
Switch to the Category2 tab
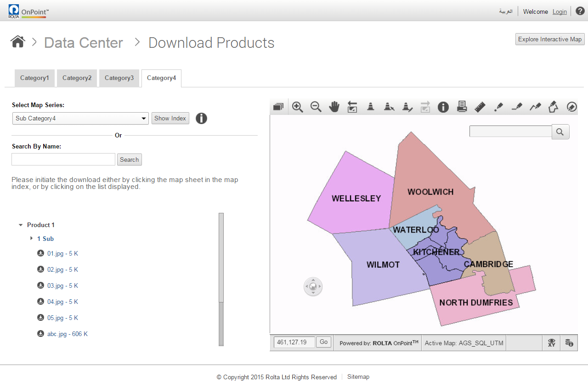pyautogui.click(x=77, y=78)
